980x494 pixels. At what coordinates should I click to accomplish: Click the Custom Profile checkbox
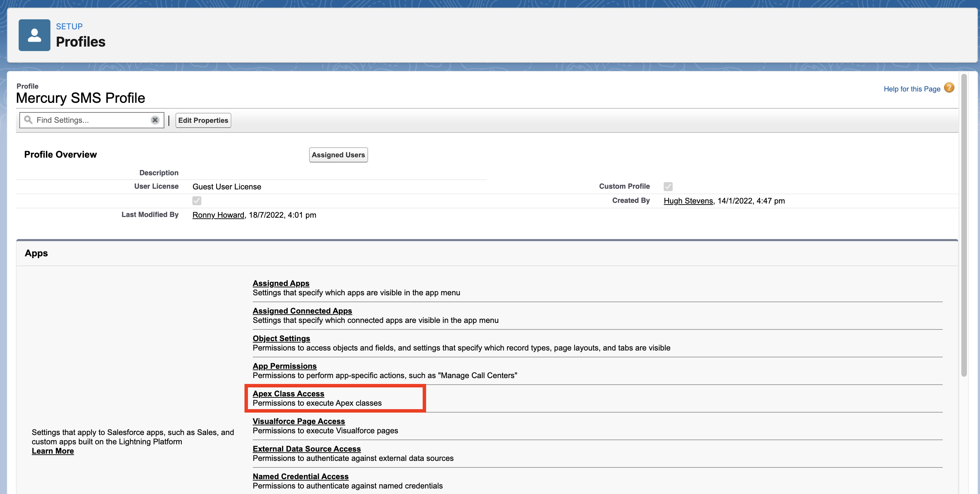(668, 187)
